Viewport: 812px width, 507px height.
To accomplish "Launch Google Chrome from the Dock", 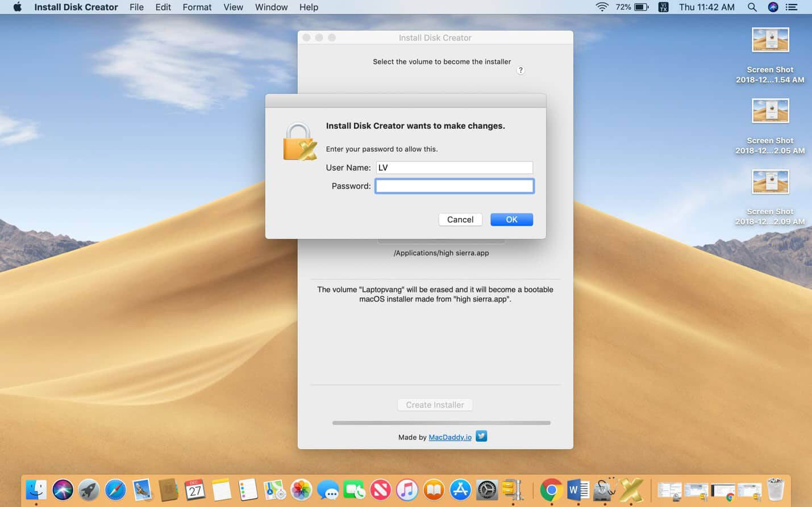I will point(551,489).
